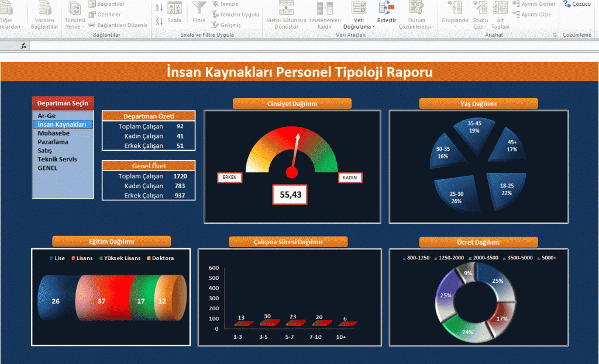This screenshot has height=364, width=599.
Task: Expand the Veri Doğrulama dropdown arrow
Action: [x=373, y=27]
